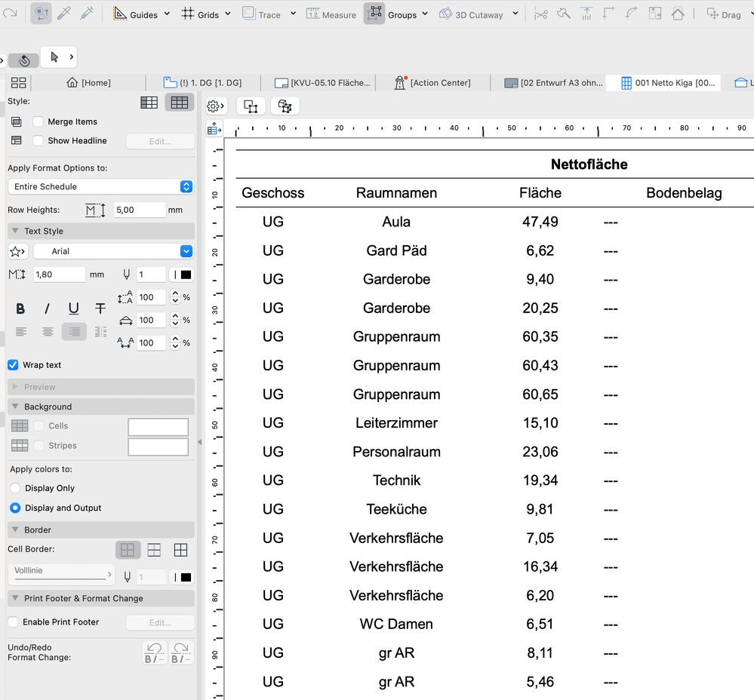Justify text alignment
754x700 pixels.
[100, 331]
